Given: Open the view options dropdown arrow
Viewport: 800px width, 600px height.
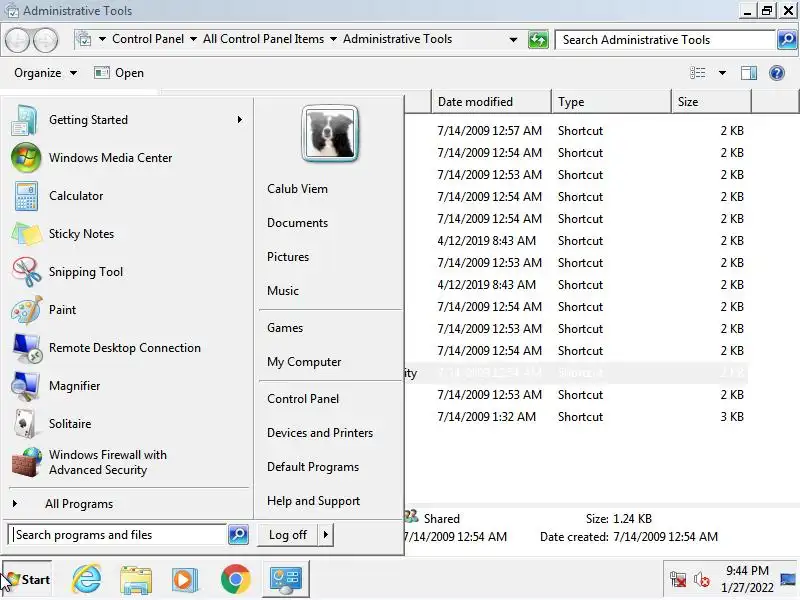Looking at the screenshot, I should click(x=722, y=73).
